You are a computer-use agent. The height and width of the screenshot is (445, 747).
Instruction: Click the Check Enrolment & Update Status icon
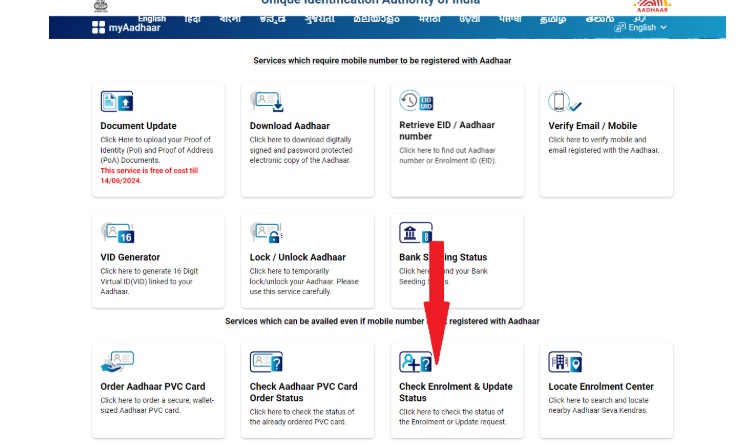tap(415, 362)
